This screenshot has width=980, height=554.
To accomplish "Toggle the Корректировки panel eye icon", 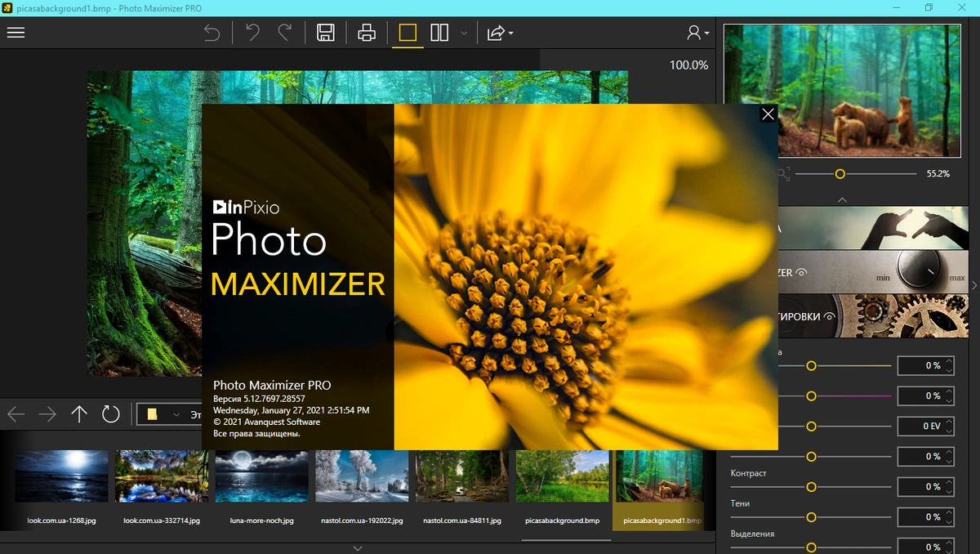I will [x=831, y=316].
